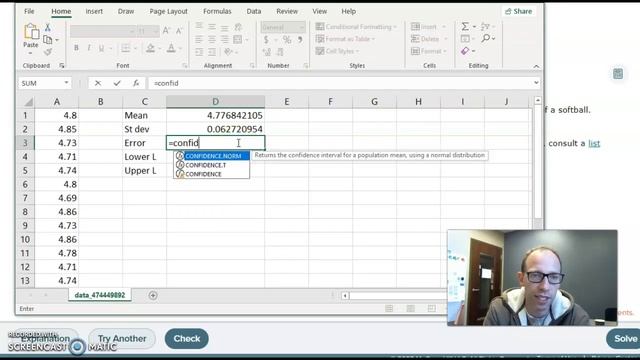Image resolution: width=640 pixels, height=360 pixels.
Task: Click the Solve button
Action: 624,338
